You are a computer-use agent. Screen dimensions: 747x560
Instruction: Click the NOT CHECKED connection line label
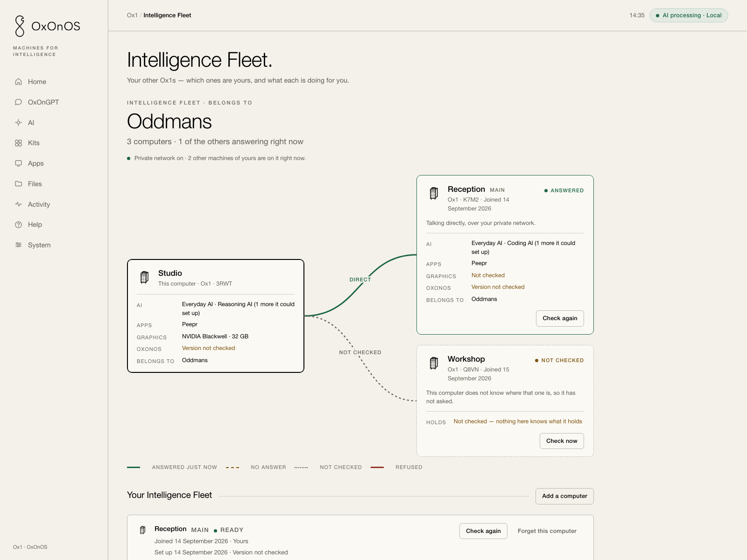click(x=360, y=352)
